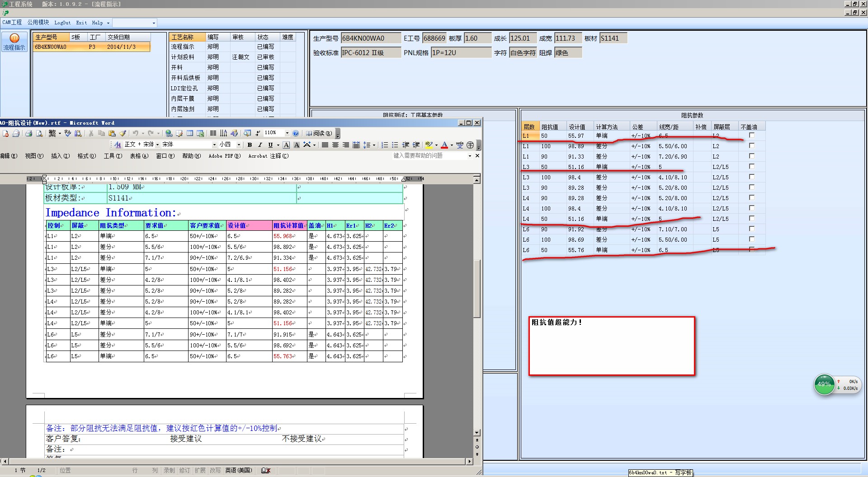Check 不盖油 box for L6 90 row
Viewport: 868px width, 477px height.
click(x=751, y=229)
